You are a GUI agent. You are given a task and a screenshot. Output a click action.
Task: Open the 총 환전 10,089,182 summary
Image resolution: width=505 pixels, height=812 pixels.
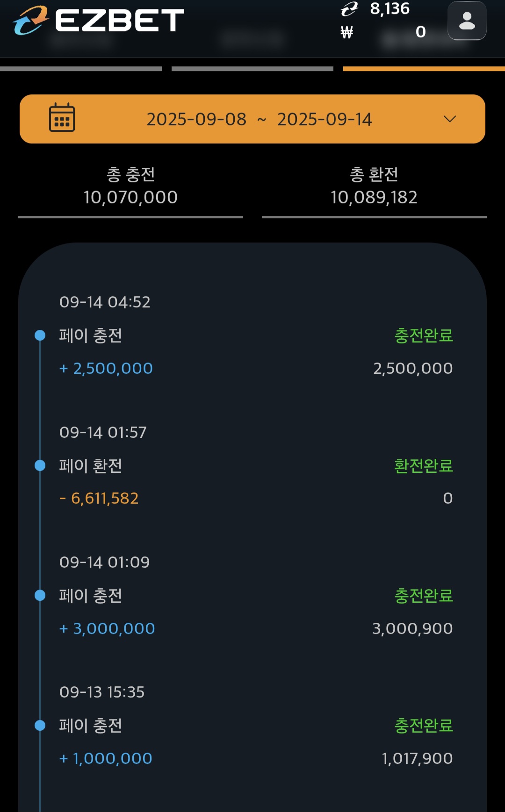pos(374,186)
